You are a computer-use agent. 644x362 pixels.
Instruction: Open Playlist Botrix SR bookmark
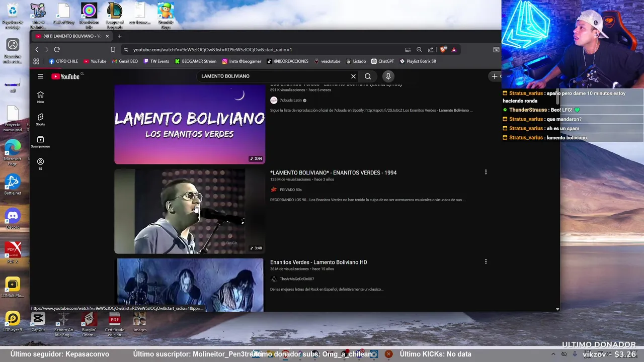pos(418,61)
